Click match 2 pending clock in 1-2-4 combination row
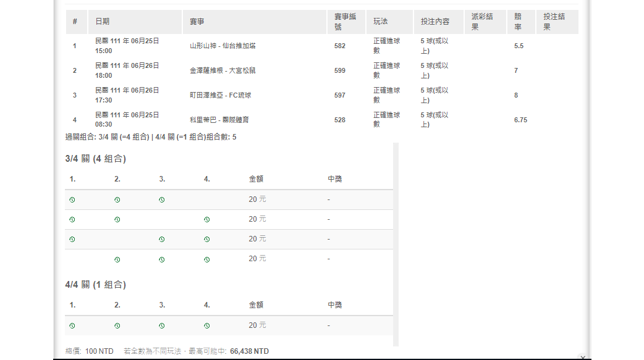The height and width of the screenshot is (360, 644). point(117,220)
